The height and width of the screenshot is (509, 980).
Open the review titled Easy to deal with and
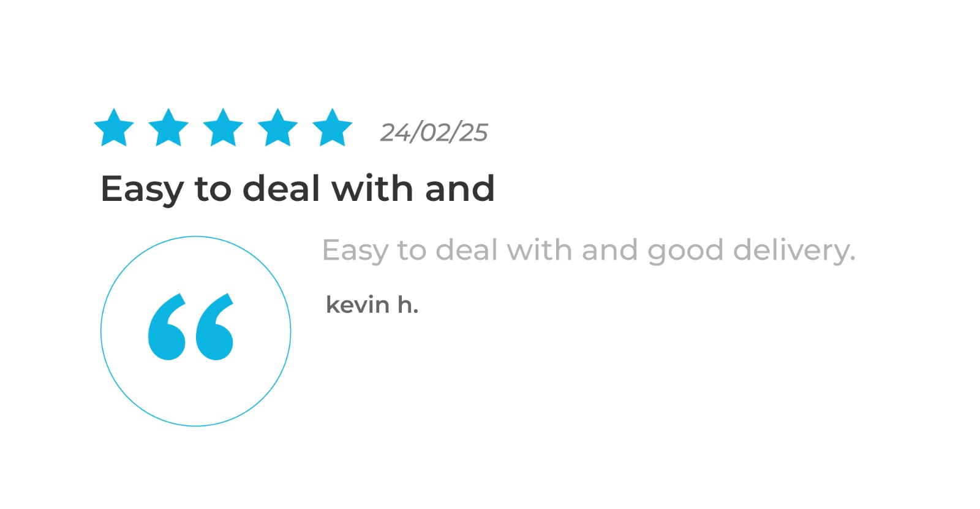[x=298, y=189]
